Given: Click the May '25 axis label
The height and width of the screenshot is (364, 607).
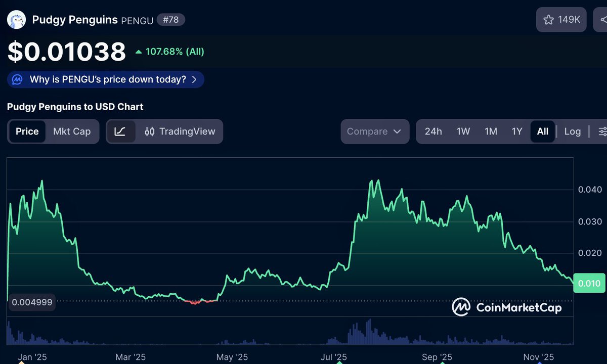Looking at the screenshot, I should click(x=232, y=357).
